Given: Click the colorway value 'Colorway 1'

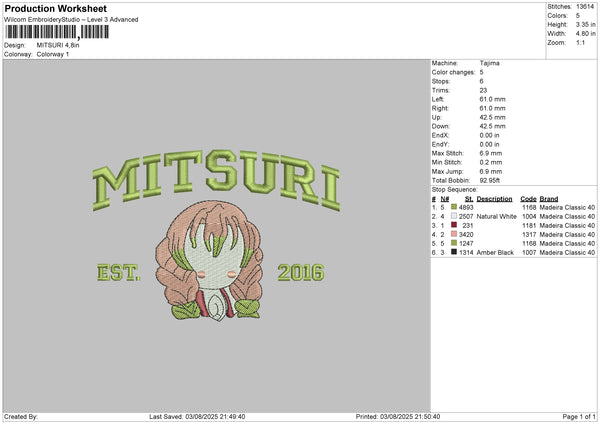Looking at the screenshot, I should point(53,54).
